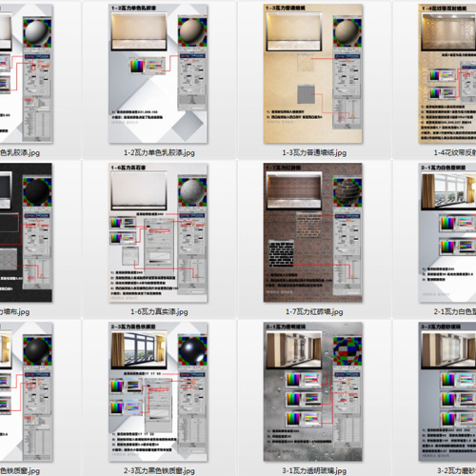Click file name 1-7瓦力红砖墙.jpg

314,312
